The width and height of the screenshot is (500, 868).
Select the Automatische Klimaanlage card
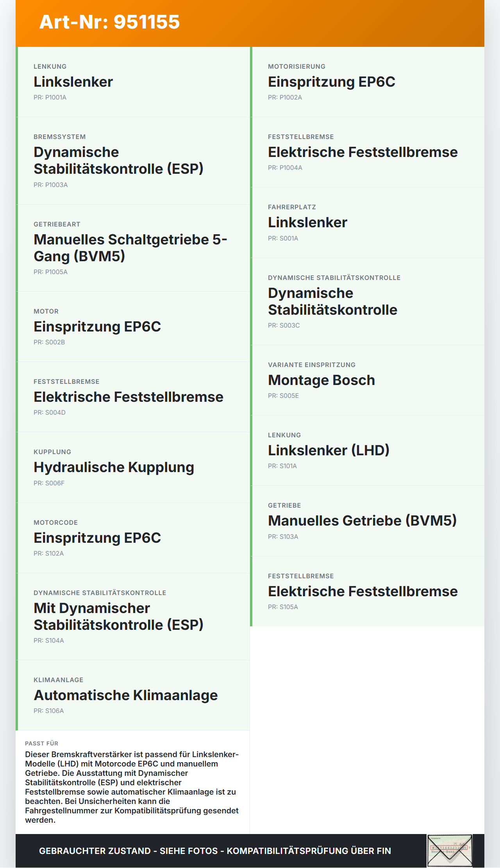[133, 695]
